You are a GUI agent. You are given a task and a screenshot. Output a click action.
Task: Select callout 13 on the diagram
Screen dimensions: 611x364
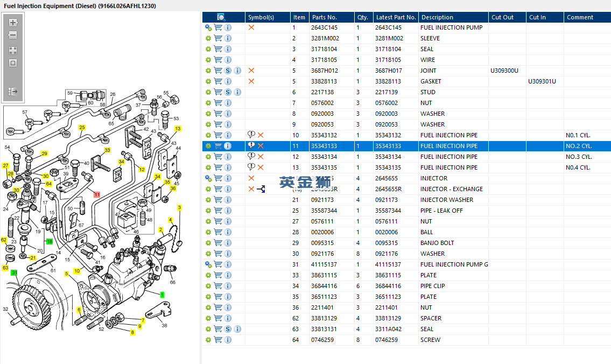(178, 129)
